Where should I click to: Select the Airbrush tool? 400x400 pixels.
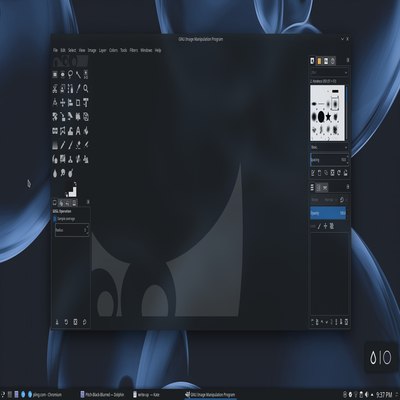click(86, 145)
